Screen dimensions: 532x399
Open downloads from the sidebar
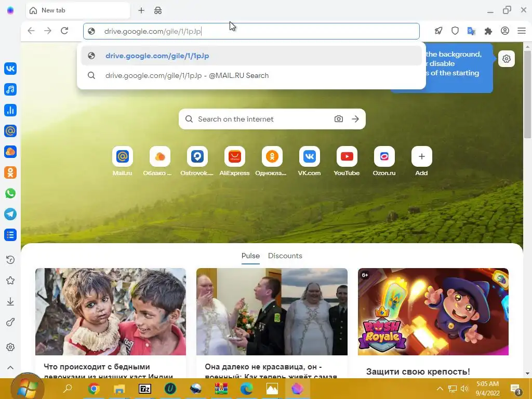[x=10, y=302]
